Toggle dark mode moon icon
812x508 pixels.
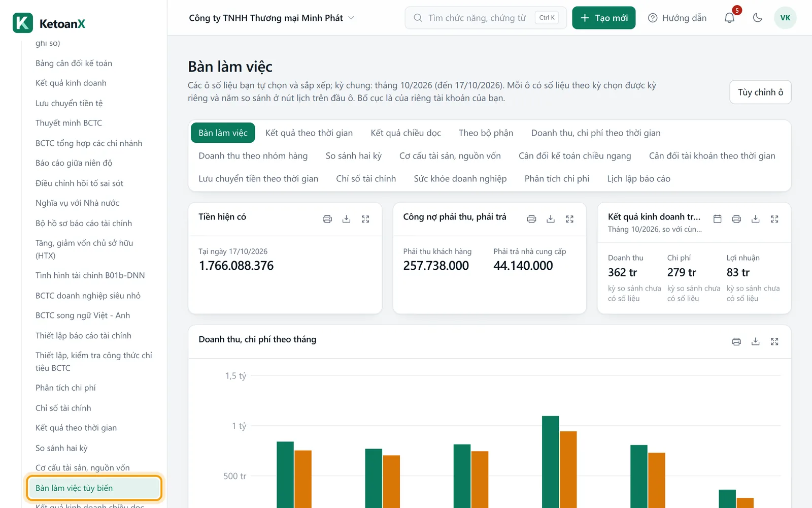pyautogui.click(x=758, y=18)
